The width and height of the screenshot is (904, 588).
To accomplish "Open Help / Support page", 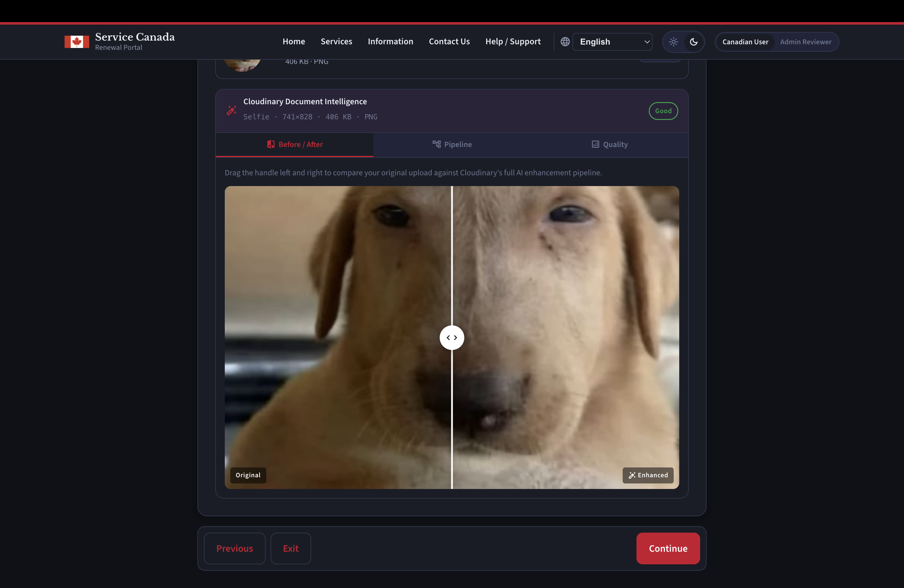I will tap(513, 42).
